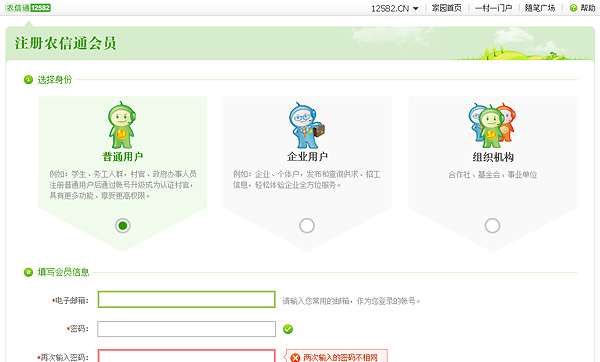The width and height of the screenshot is (600, 362).
Task: Select the 组织机构 radio button
Action: coord(492,226)
